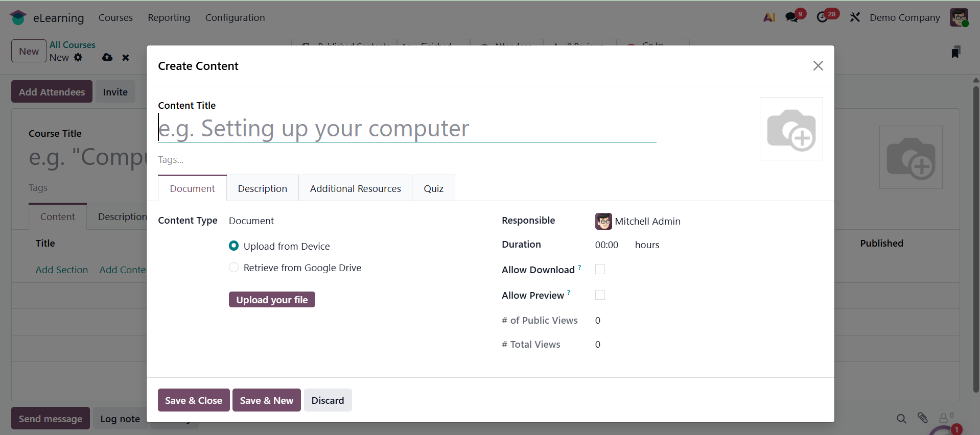Click the Upload your file button
Image resolution: width=980 pixels, height=435 pixels.
(272, 300)
